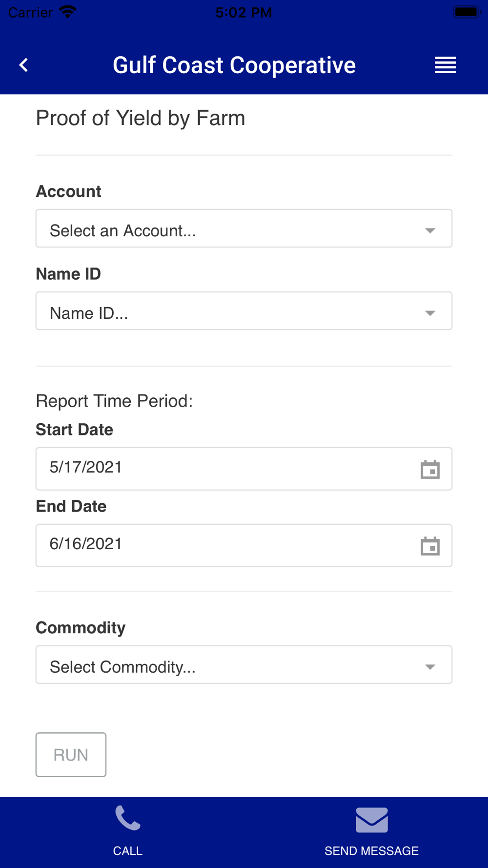
Task: Select the CALL label in bottom bar
Action: coord(128,851)
